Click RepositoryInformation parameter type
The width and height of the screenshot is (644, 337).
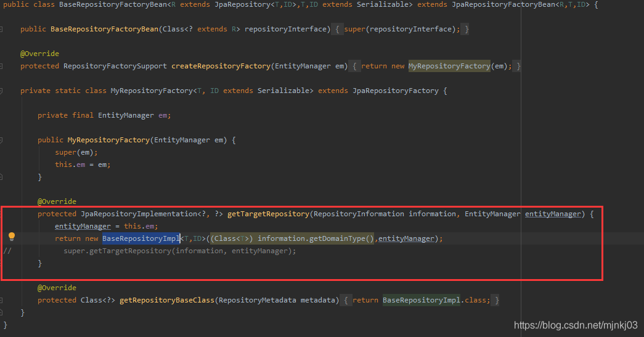[x=358, y=214]
